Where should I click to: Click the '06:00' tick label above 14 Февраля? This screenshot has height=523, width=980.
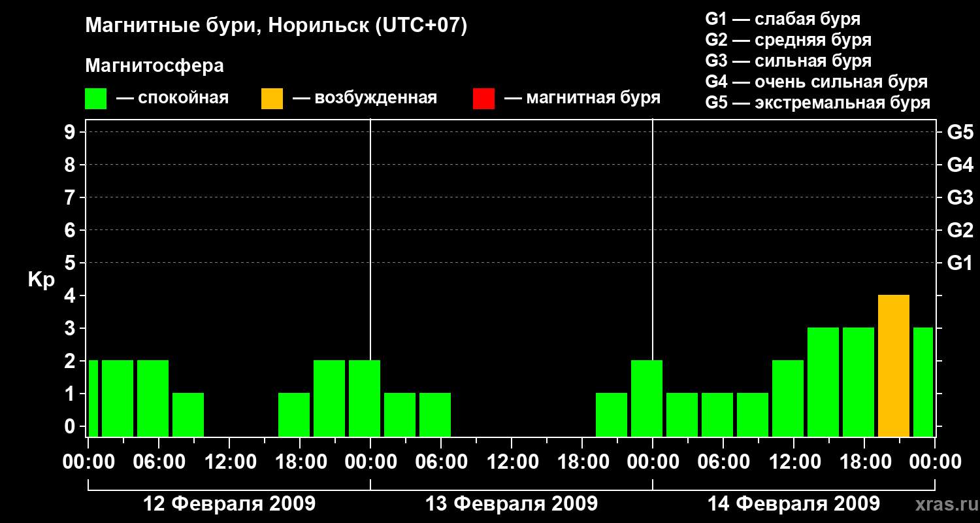click(723, 462)
